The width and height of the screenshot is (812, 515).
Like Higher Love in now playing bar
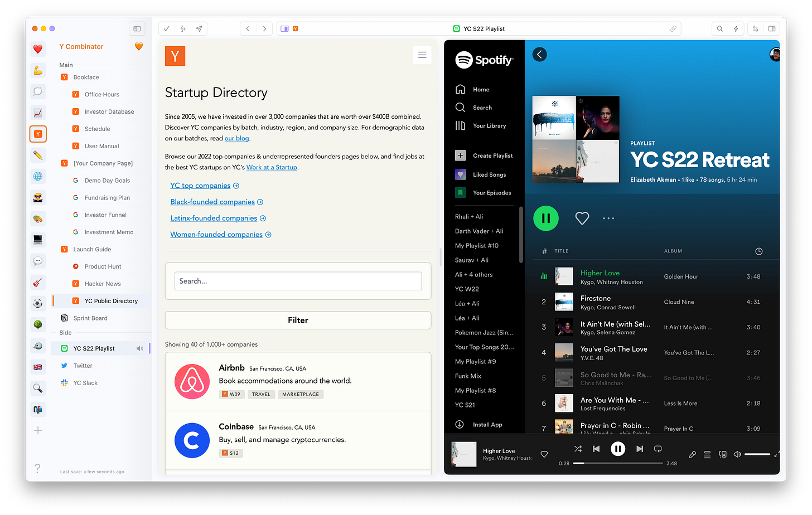tap(544, 454)
